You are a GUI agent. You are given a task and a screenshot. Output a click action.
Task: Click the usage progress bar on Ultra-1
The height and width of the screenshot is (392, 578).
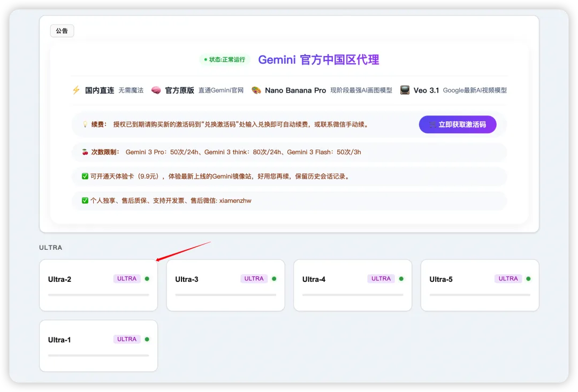(x=98, y=356)
